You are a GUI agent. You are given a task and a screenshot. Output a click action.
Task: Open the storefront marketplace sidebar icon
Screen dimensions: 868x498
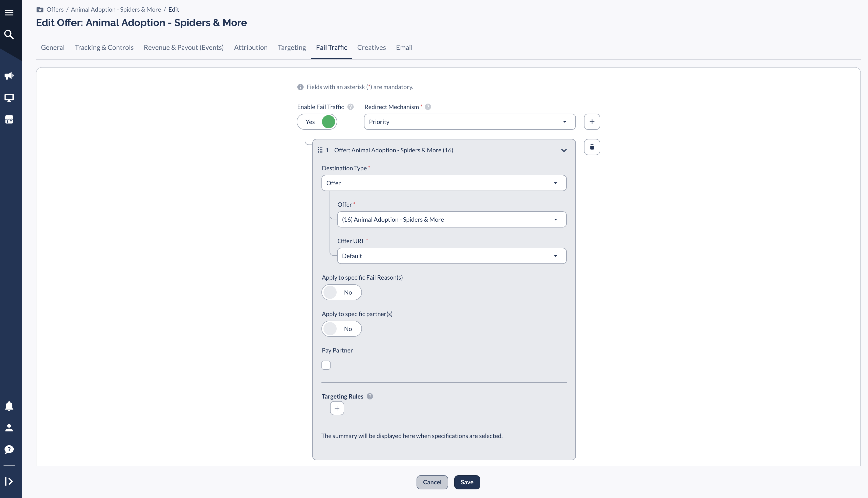tap(9, 119)
